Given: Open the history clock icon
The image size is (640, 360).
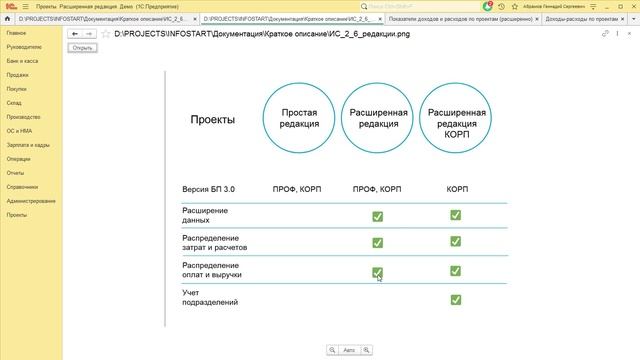Looking at the screenshot, I should [501, 7].
